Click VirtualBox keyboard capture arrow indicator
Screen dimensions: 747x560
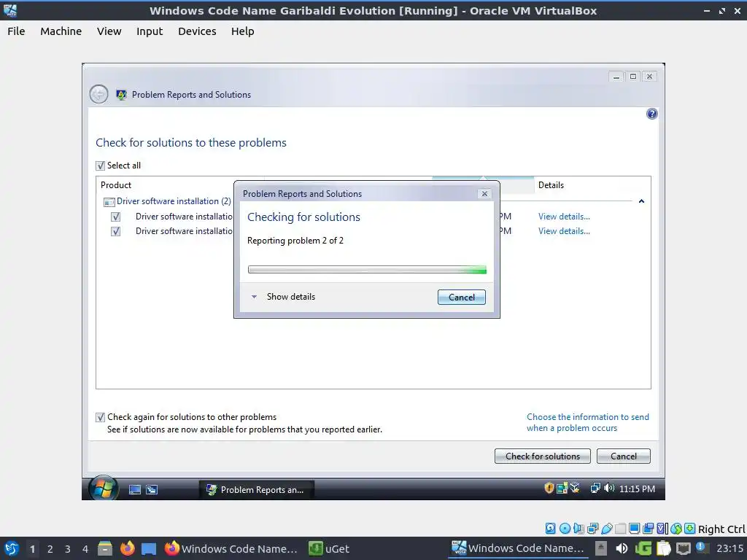[x=690, y=528]
